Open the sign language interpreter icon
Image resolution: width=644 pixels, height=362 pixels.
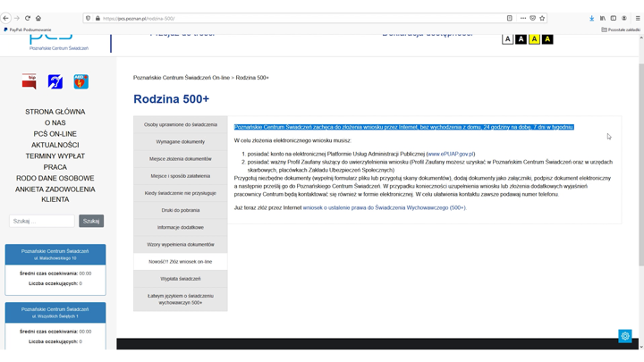pos(55,82)
